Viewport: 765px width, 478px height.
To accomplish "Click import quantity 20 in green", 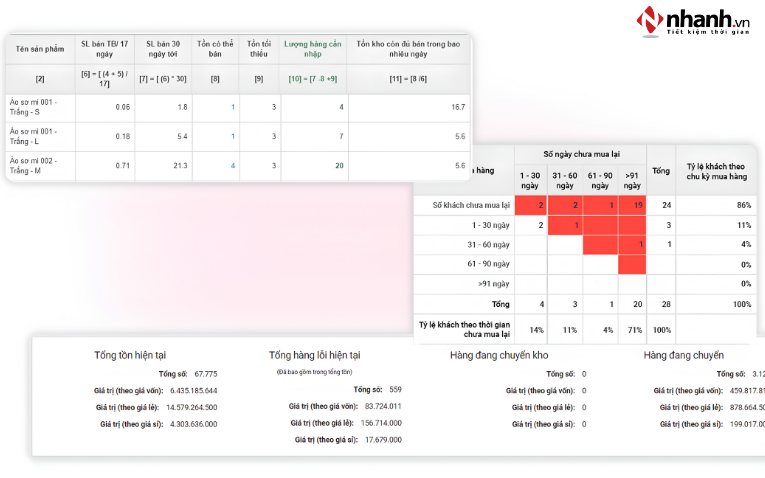I will [x=339, y=166].
